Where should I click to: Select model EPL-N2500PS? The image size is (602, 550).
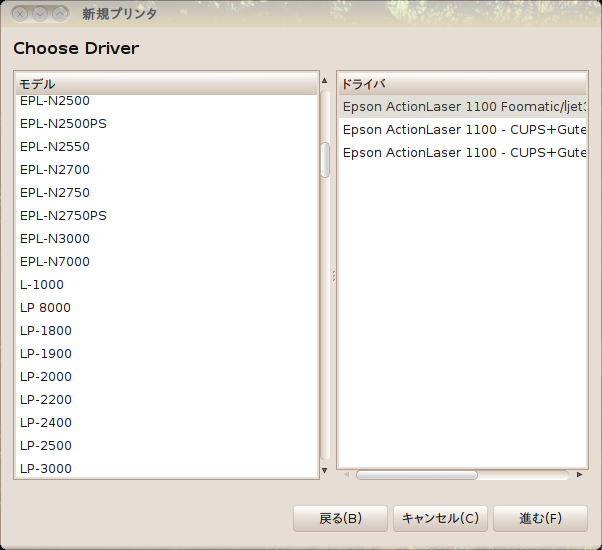(x=167, y=124)
